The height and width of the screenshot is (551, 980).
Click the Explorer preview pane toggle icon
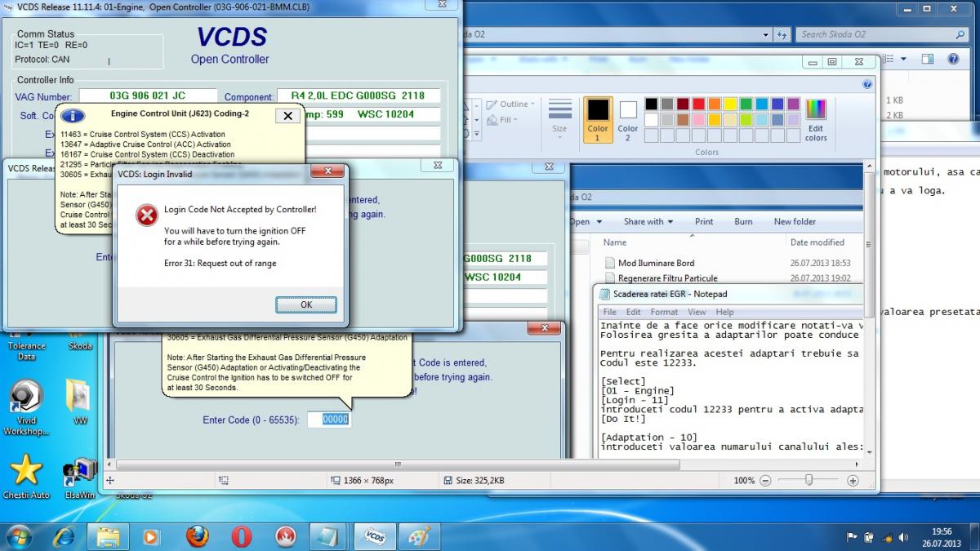pos(927,59)
